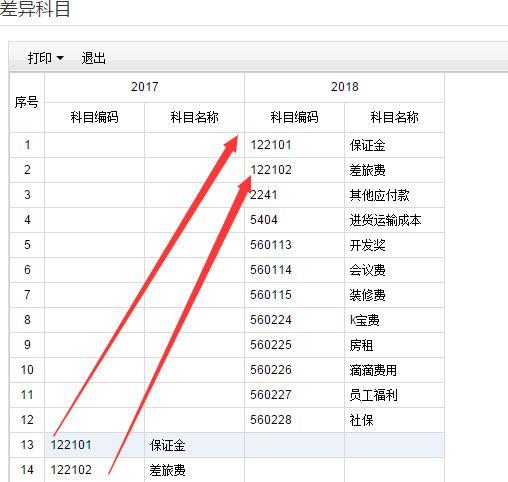The height and width of the screenshot is (482, 508).
Task: Click the 差异科目 page title
Action: (x=35, y=9)
